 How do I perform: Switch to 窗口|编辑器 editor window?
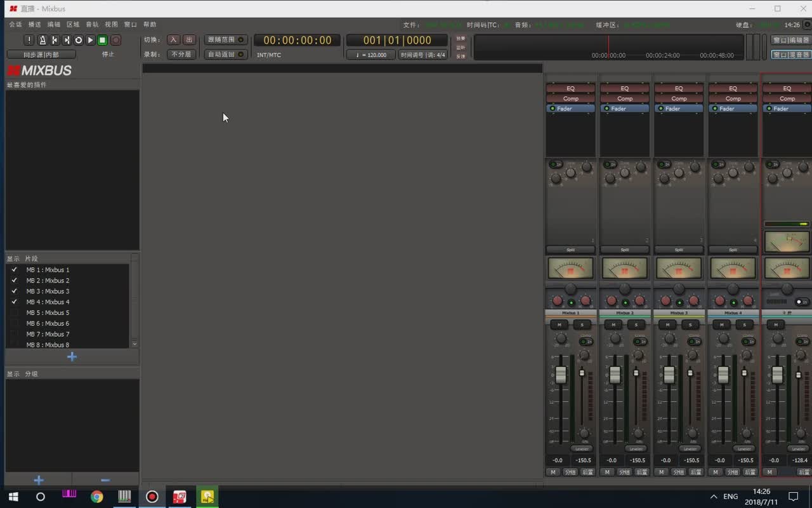point(791,40)
